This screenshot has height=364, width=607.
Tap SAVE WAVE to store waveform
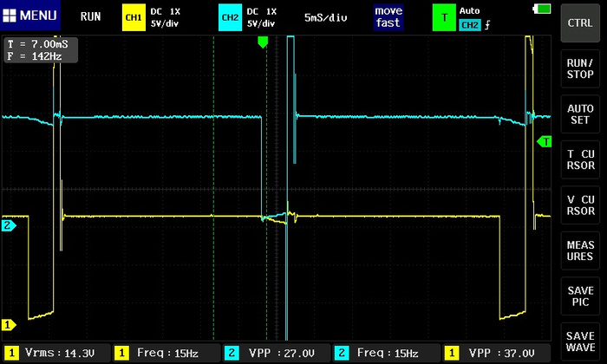pos(580,341)
